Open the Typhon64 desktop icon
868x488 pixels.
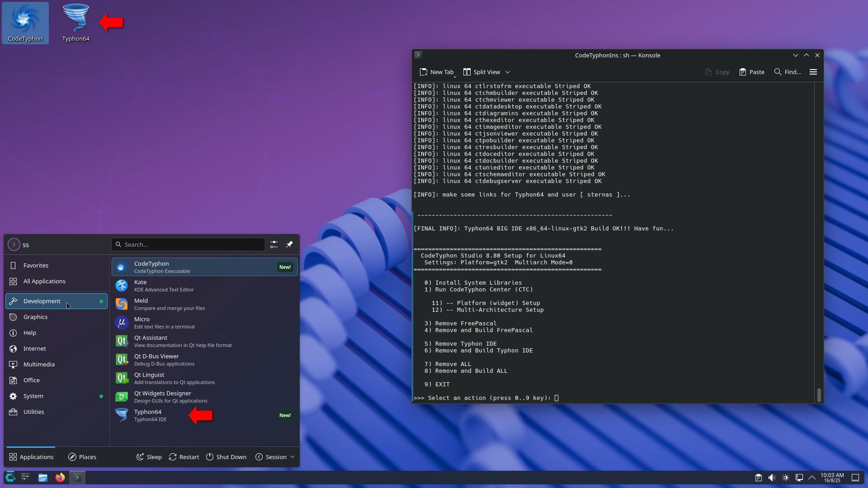(75, 23)
